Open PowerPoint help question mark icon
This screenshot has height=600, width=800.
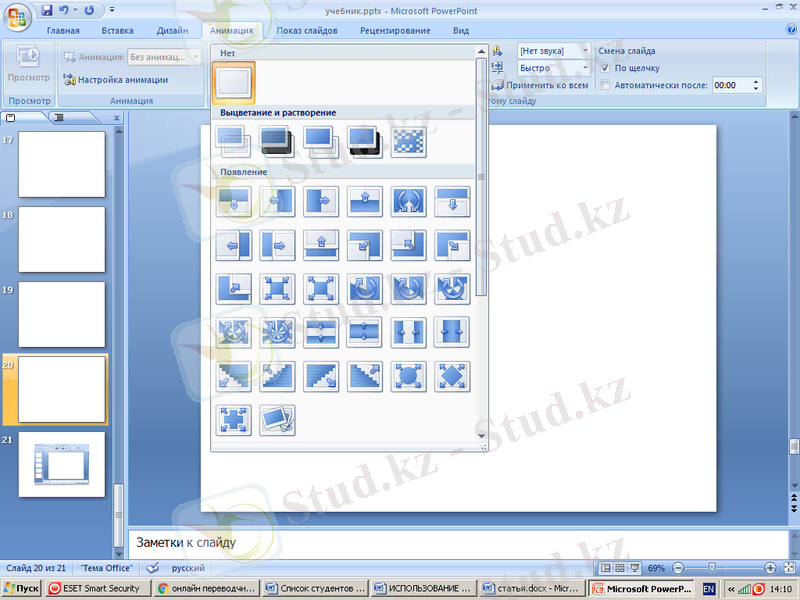pos(792,30)
